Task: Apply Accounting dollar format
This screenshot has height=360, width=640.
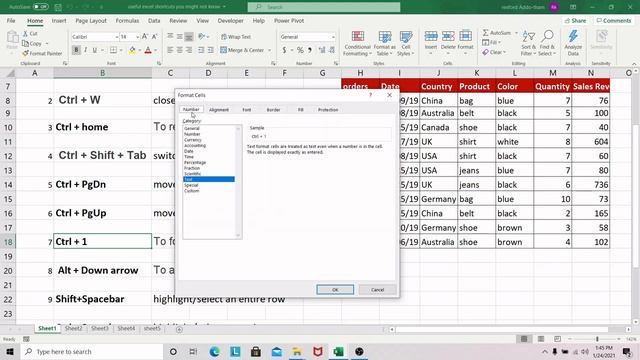Action: click(x=284, y=50)
